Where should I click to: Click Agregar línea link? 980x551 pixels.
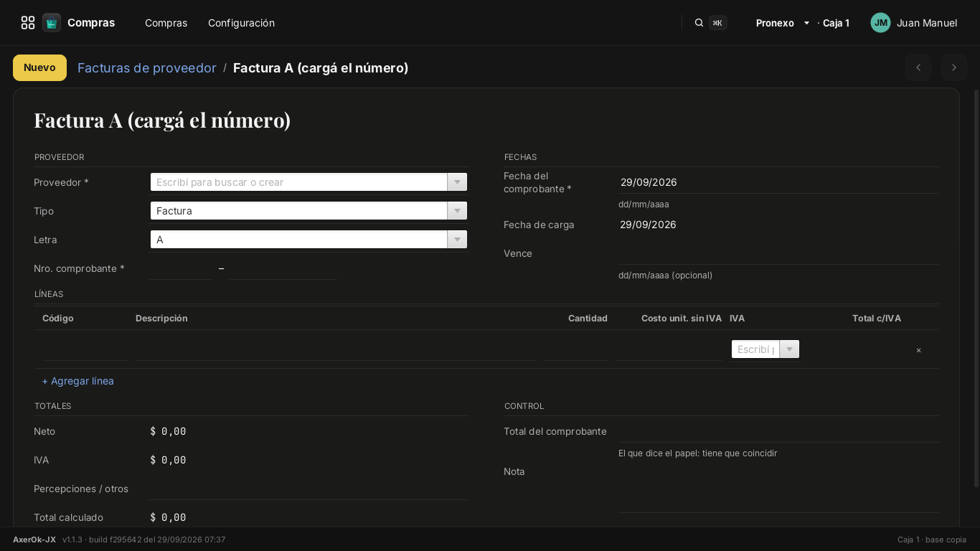[x=77, y=381]
